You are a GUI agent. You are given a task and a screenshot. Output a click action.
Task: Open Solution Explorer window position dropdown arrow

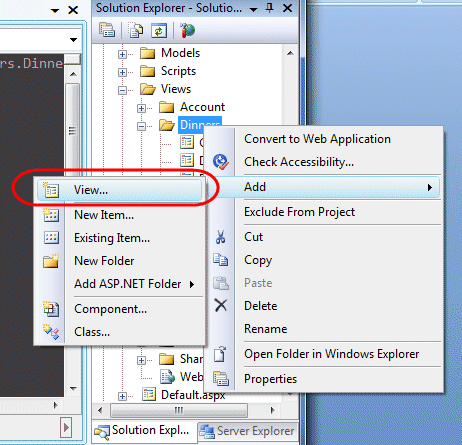(x=253, y=9)
